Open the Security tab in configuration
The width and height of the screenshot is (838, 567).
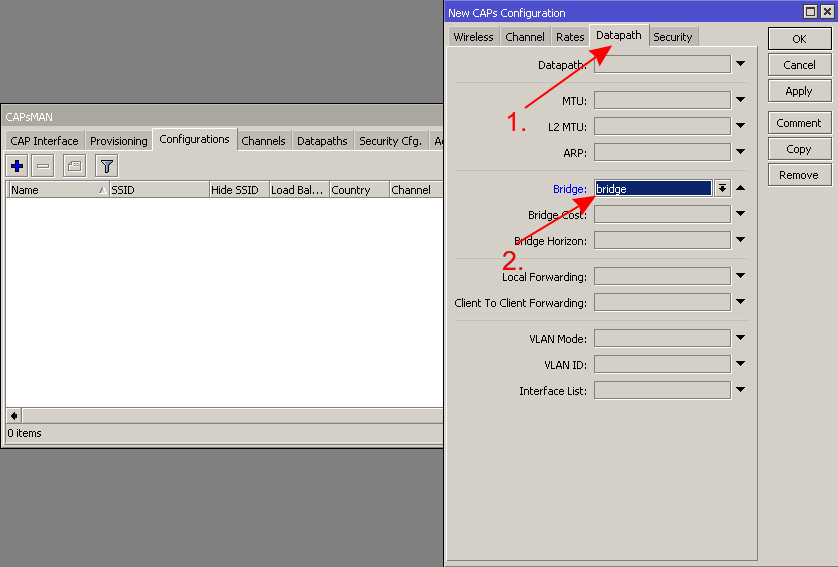pos(672,37)
